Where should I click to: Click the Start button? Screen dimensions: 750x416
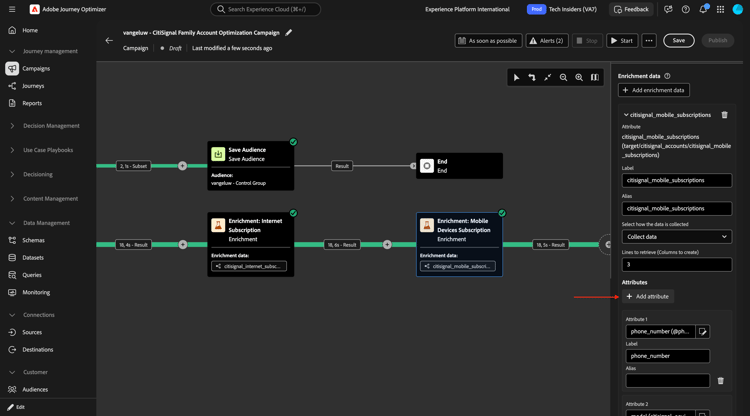(x=622, y=41)
